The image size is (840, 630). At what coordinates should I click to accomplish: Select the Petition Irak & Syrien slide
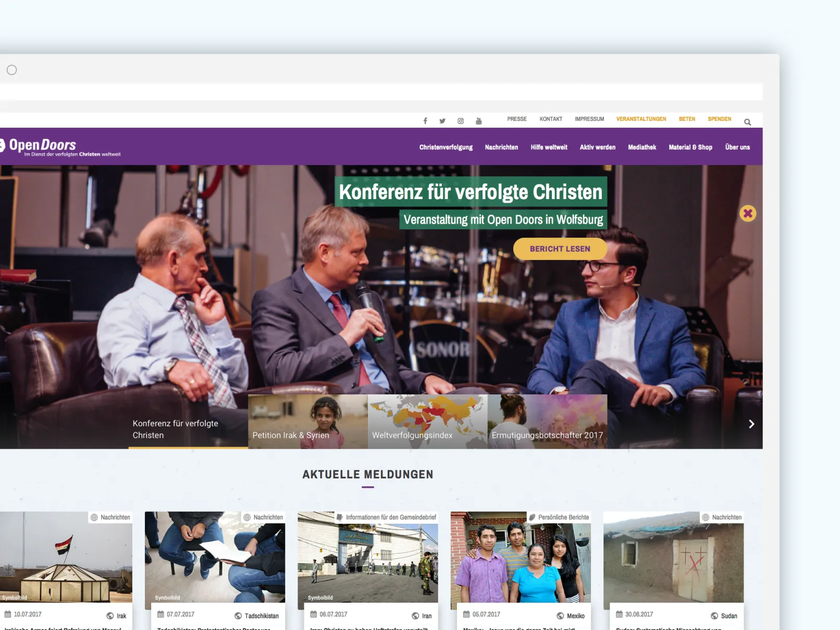tap(307, 422)
